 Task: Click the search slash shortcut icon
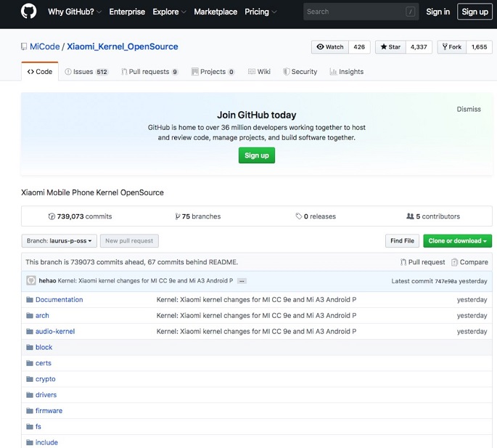click(x=410, y=12)
